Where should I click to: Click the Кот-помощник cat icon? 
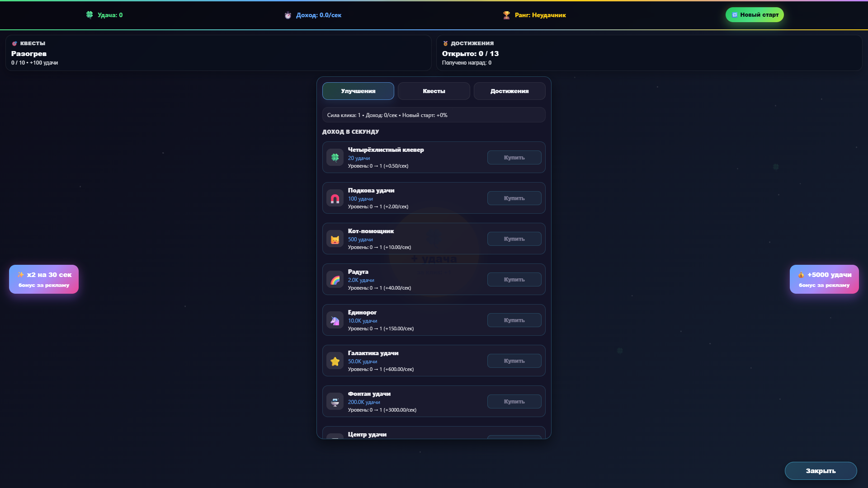(x=335, y=239)
